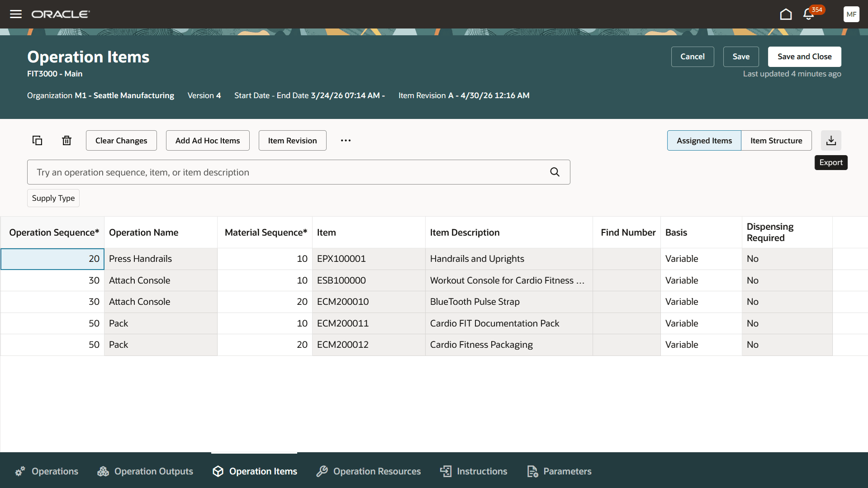868x488 pixels.
Task: Click Clear Changes button
Action: 121,141
